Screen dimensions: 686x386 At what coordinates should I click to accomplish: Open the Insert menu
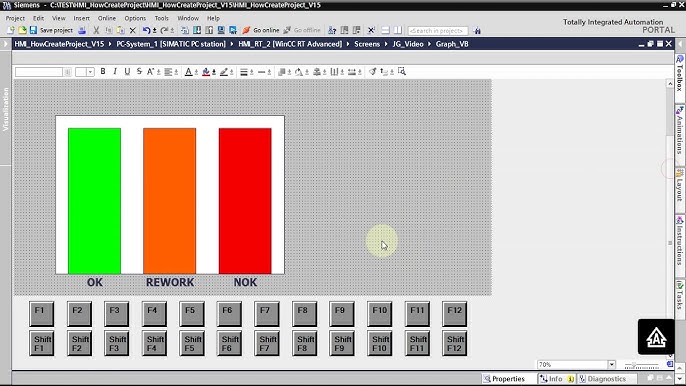[81, 18]
